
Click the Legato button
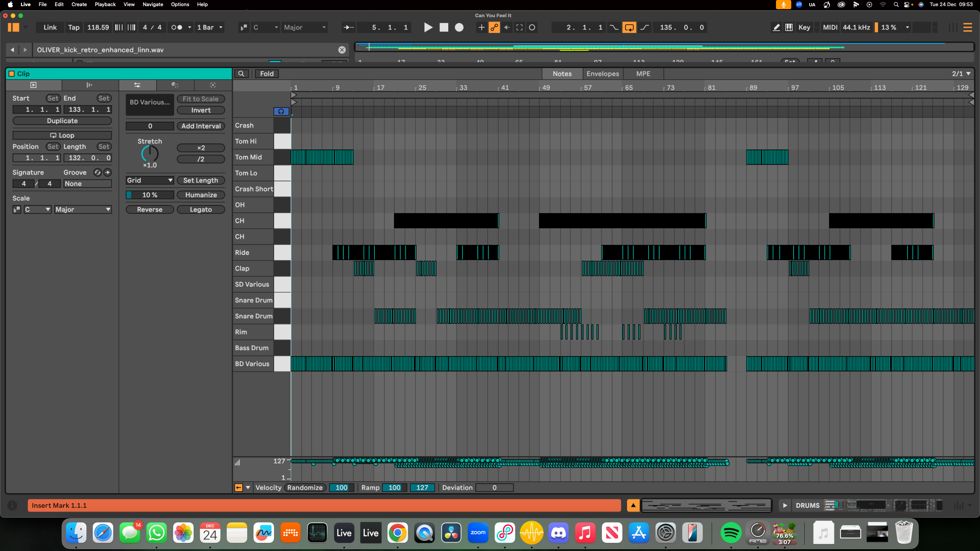click(x=201, y=210)
